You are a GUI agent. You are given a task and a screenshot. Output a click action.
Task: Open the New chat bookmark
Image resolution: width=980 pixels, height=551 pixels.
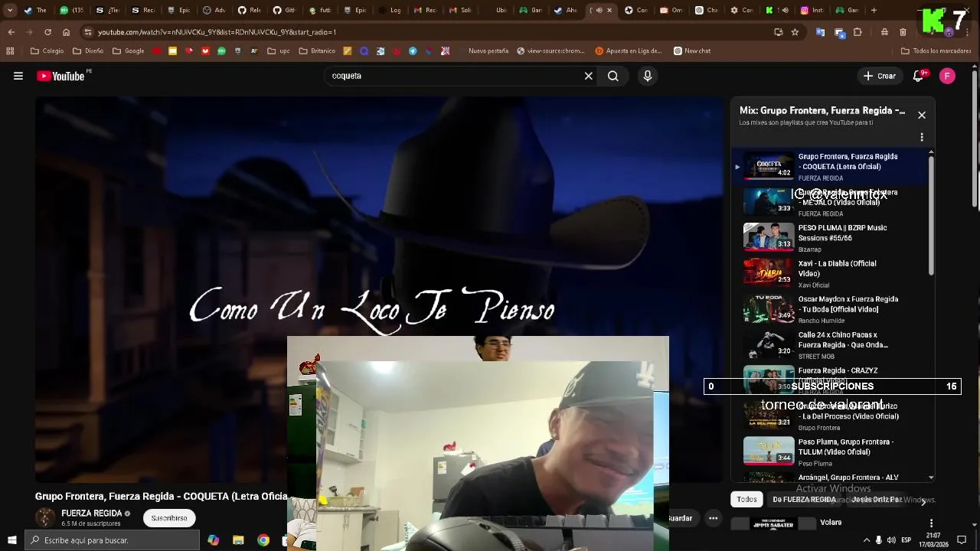[x=692, y=51]
